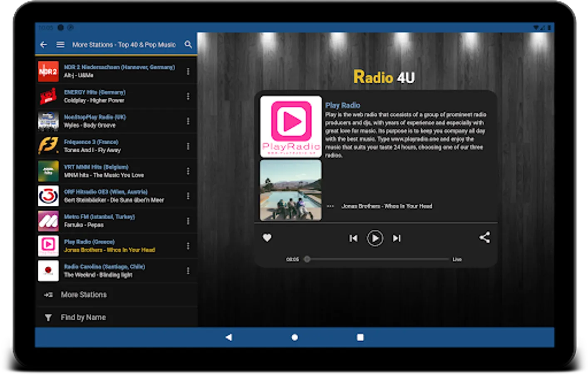Go back with the top-left arrow
Image resolution: width=588 pixels, height=375 pixels.
(43, 45)
